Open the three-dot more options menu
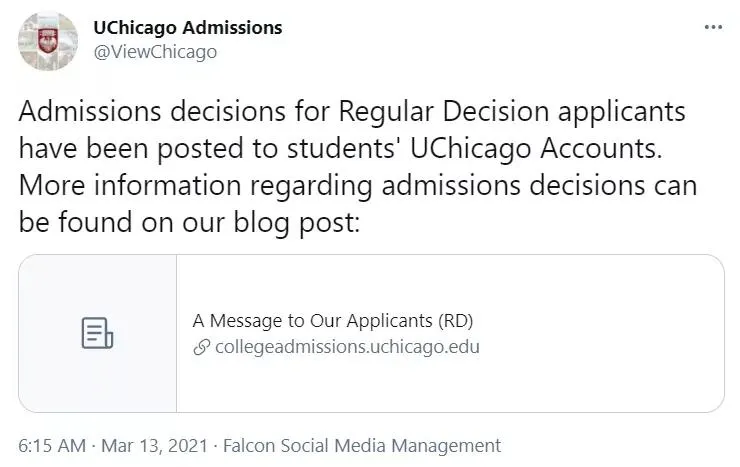This screenshot has width=740, height=467. tap(712, 27)
